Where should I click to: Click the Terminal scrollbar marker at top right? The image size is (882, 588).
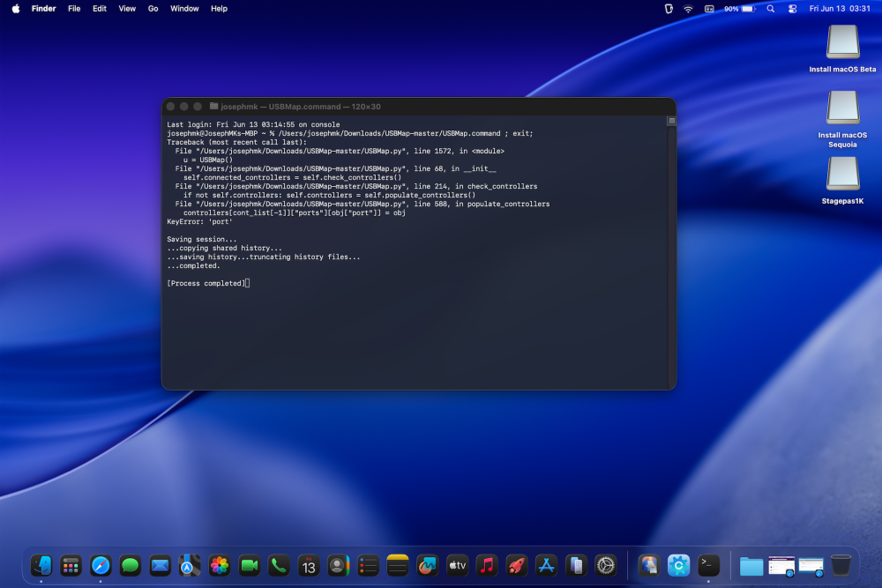click(x=671, y=121)
